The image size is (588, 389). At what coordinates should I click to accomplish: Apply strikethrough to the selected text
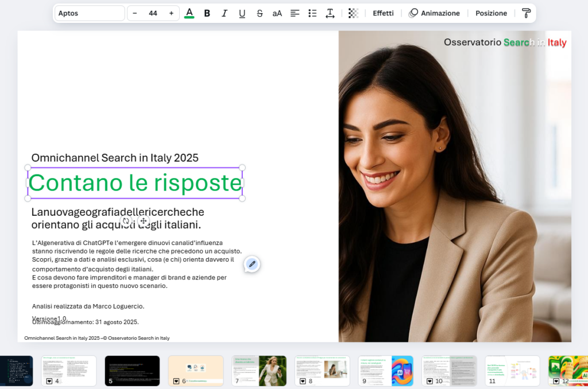(x=260, y=13)
